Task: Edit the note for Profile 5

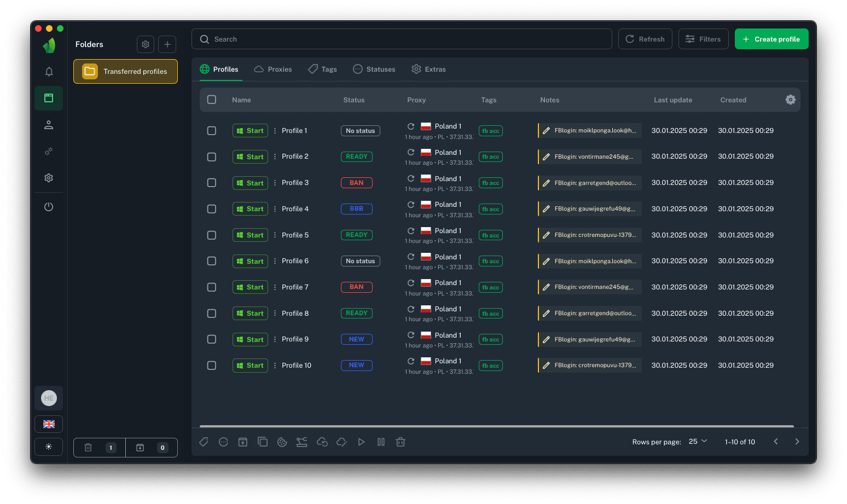Action: point(546,235)
